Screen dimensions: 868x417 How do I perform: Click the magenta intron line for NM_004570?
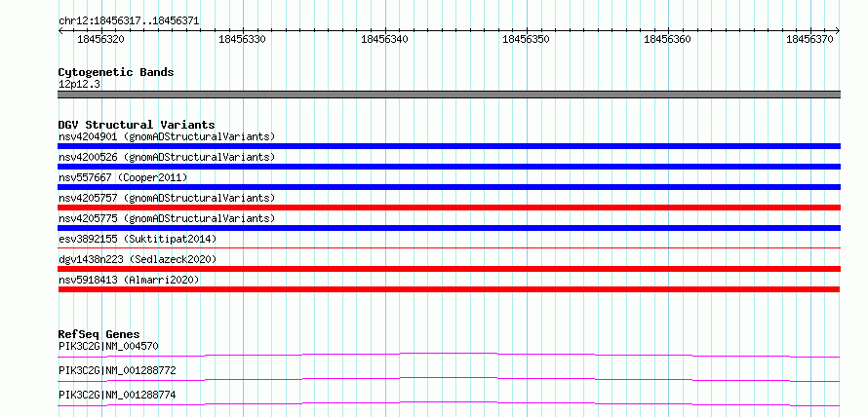(449, 355)
